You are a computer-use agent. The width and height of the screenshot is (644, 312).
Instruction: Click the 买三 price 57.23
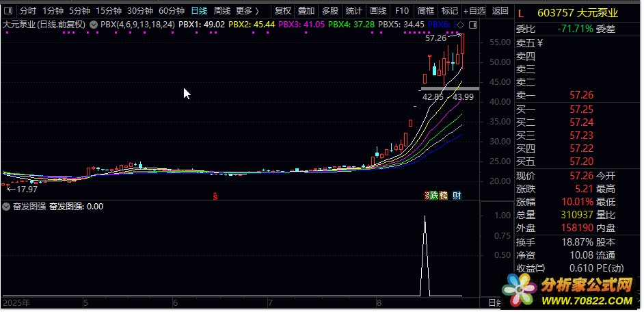582,135
